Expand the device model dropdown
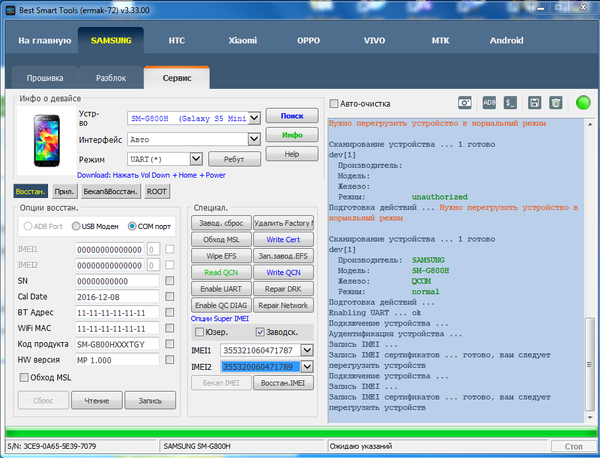600x458 pixels. (x=254, y=118)
